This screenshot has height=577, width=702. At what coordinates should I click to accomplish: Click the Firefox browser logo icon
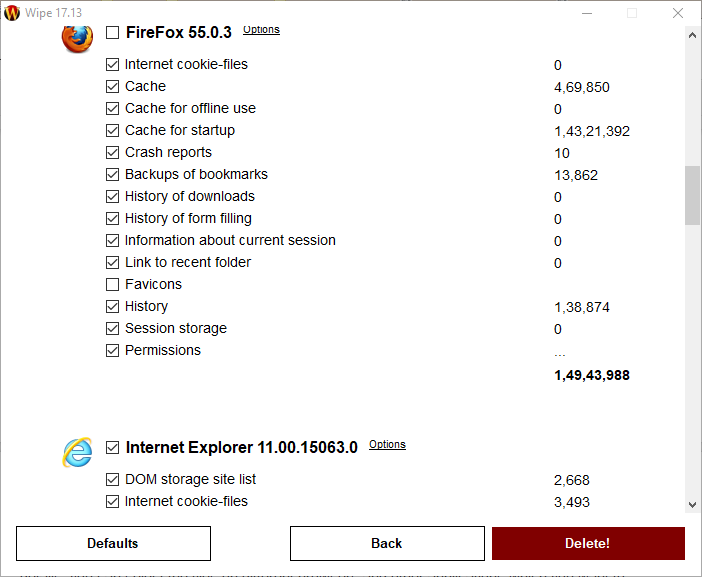tap(77, 38)
